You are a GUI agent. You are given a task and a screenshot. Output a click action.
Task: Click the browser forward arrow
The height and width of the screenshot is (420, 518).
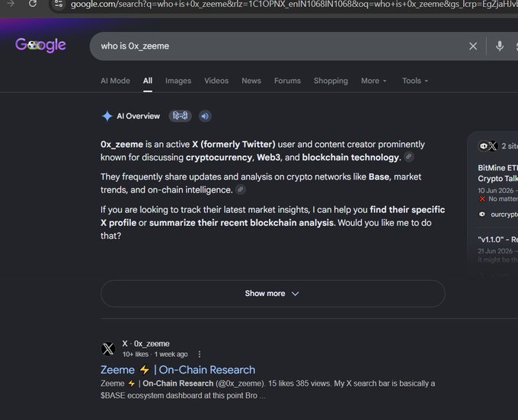[11, 4]
